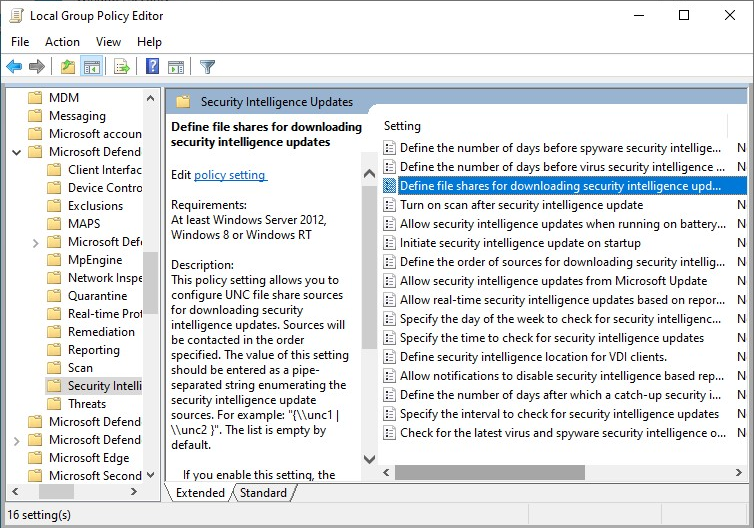The image size is (754, 528).
Task: Click policy icon beside Turn on scan setting
Action: pyautogui.click(x=390, y=205)
